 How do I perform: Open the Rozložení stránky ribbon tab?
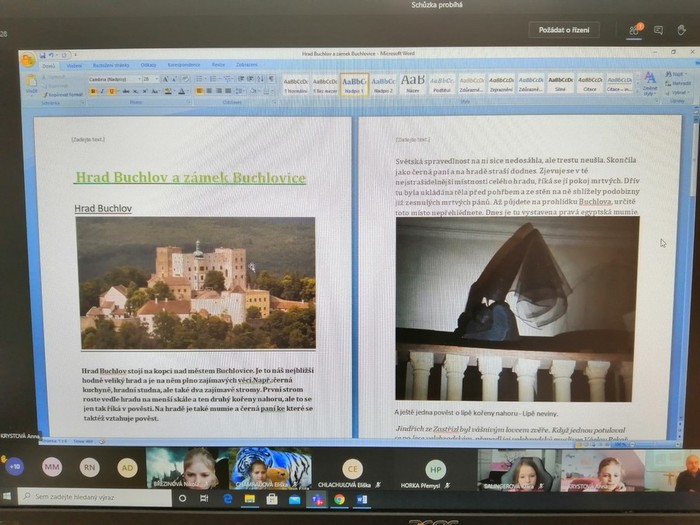tap(111, 65)
